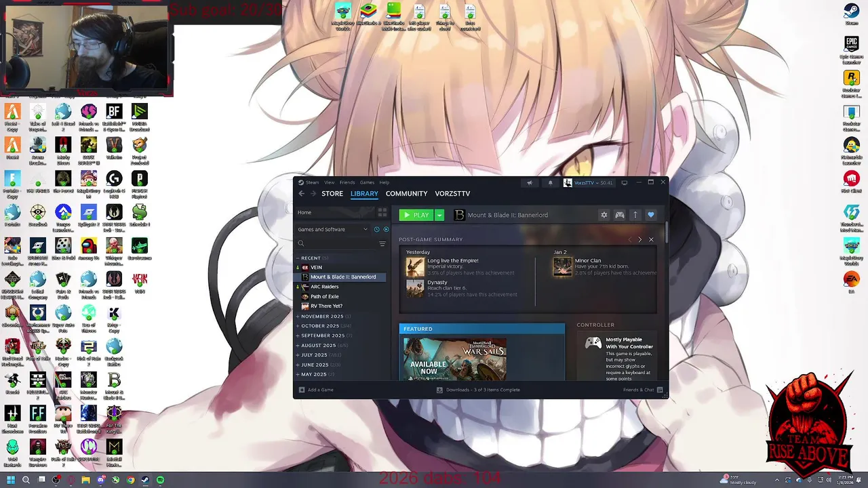Viewport: 868px width, 488px height.
Task: Switch to the STORE tab
Action: coord(332,194)
